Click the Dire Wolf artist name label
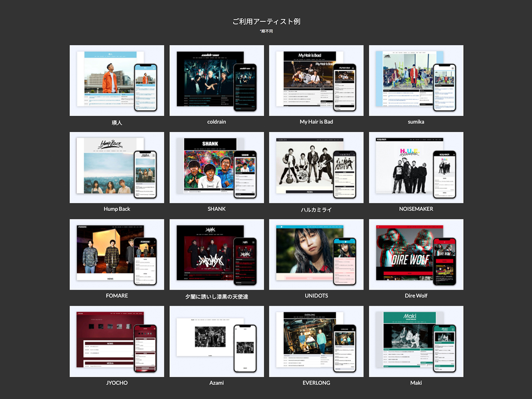This screenshot has height=399, width=532. (416, 296)
